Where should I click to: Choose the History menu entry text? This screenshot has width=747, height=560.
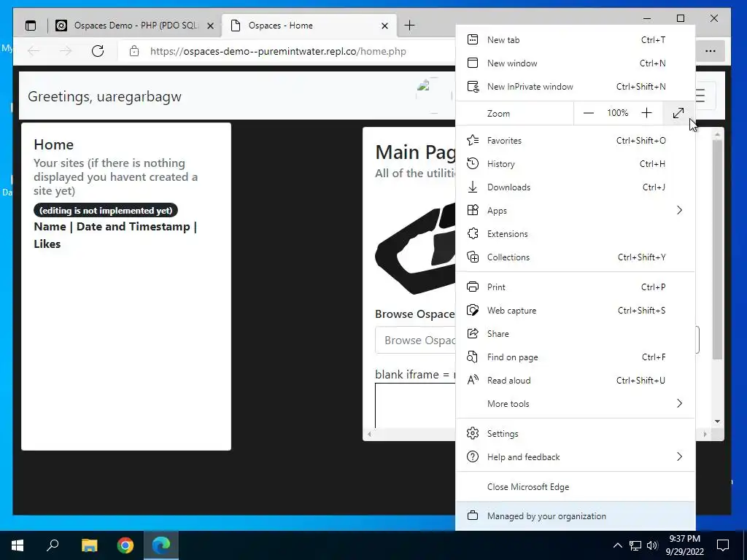tap(500, 164)
